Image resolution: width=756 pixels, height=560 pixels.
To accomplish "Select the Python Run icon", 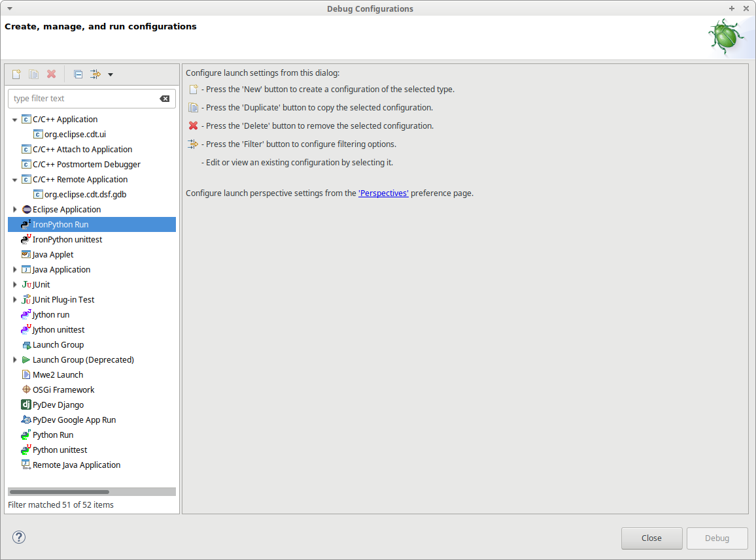I will pyautogui.click(x=26, y=435).
